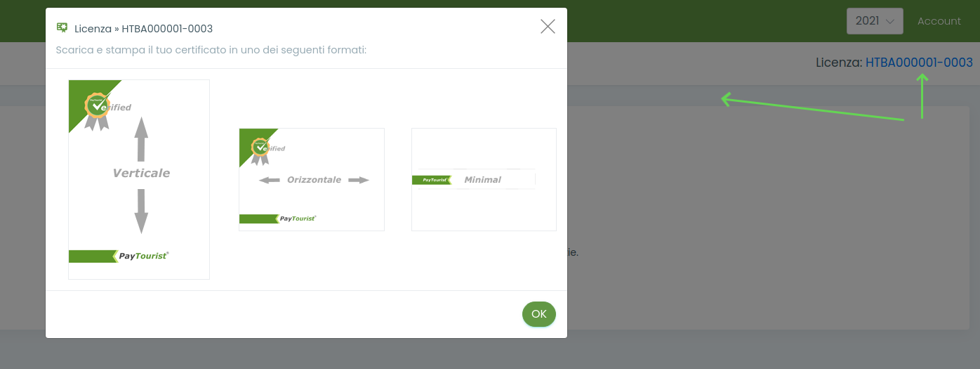The image size is (980, 369).
Task: Close the Licenza dialog with the X
Action: pos(548,27)
